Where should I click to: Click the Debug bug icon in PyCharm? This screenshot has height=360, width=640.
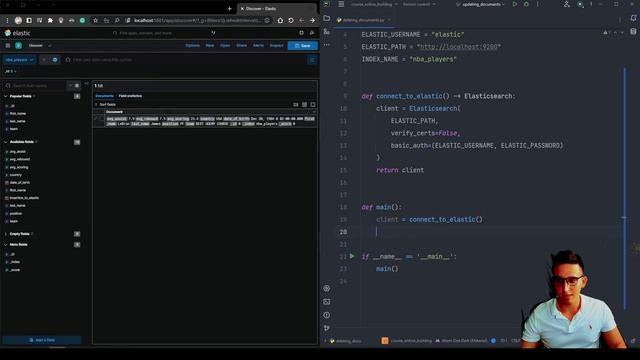pyautogui.click(x=526, y=4)
